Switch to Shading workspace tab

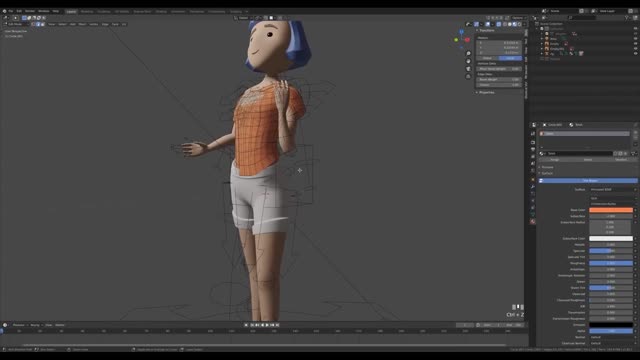click(x=160, y=11)
